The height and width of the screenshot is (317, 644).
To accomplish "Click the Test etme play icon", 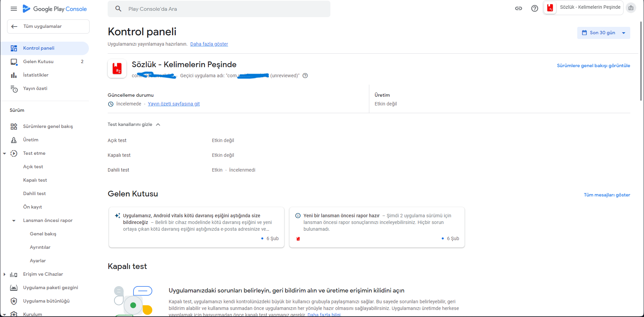I will (x=14, y=153).
